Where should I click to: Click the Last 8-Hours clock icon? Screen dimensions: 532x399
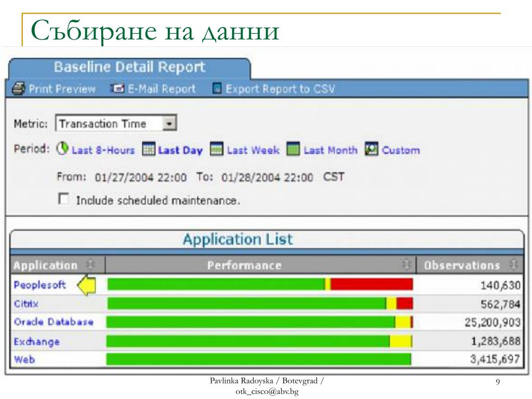click(62, 149)
